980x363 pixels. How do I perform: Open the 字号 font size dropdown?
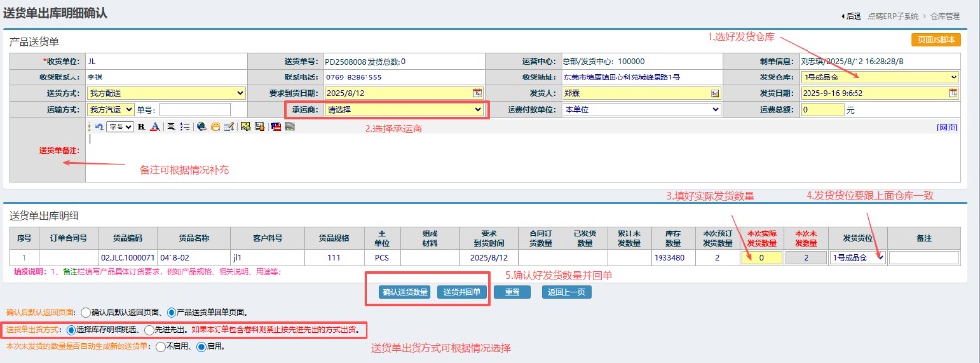pyautogui.click(x=120, y=127)
